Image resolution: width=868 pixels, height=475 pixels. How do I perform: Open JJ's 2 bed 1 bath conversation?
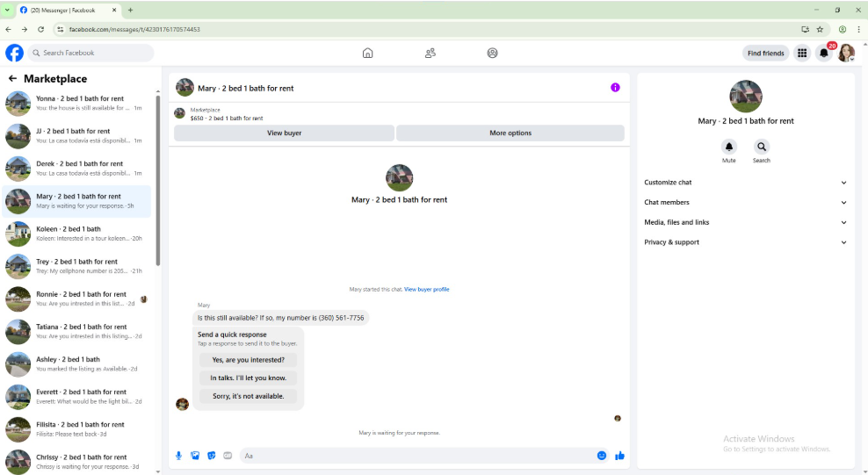coord(76,136)
